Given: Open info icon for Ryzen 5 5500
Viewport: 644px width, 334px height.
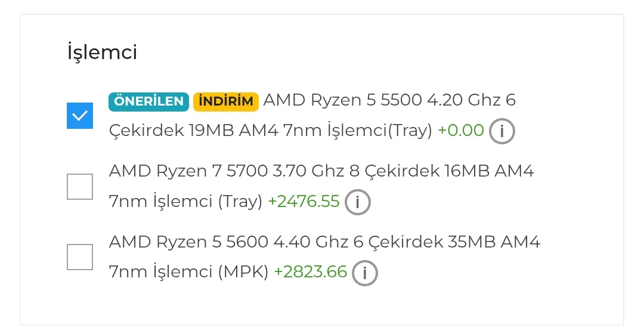Looking at the screenshot, I should (x=501, y=131).
